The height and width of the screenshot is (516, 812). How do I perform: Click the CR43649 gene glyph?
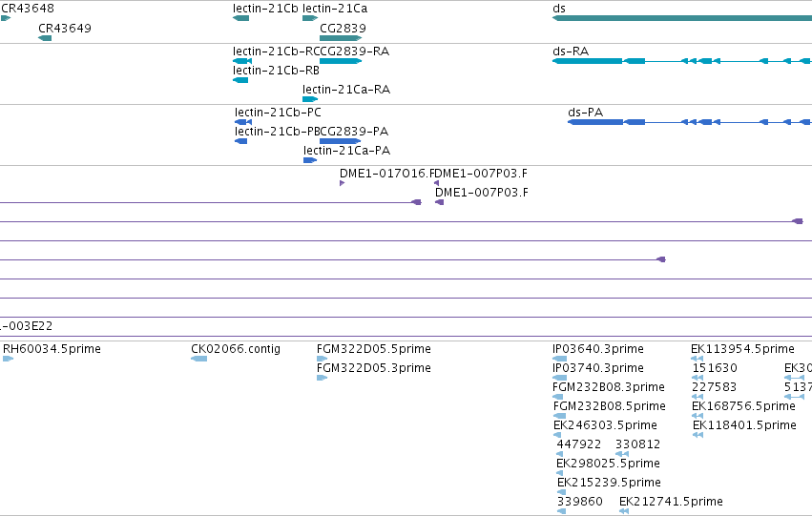(x=45, y=38)
